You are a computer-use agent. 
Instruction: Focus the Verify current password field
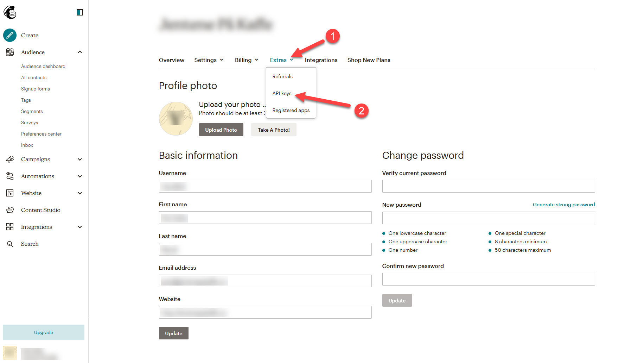pyautogui.click(x=488, y=186)
